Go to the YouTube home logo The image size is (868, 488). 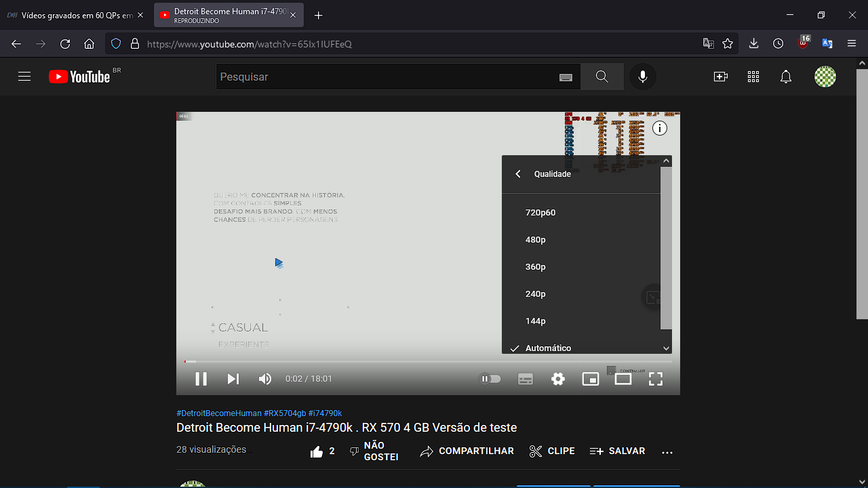click(79, 77)
